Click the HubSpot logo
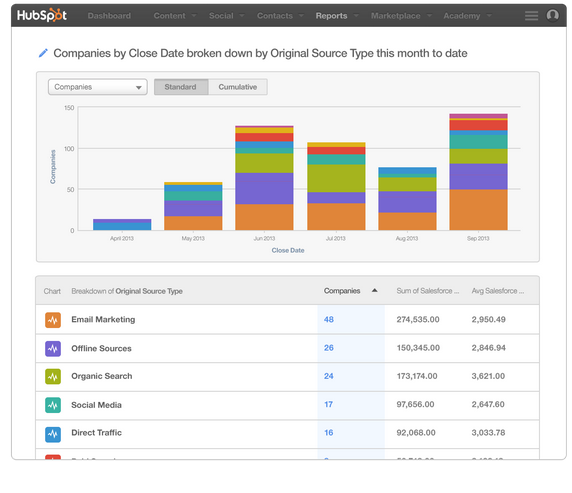Screen dimensions: 572x493 click(42, 15)
